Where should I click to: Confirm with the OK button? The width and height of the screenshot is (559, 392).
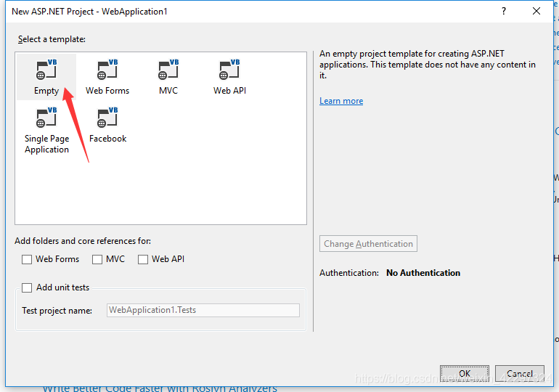(x=465, y=373)
